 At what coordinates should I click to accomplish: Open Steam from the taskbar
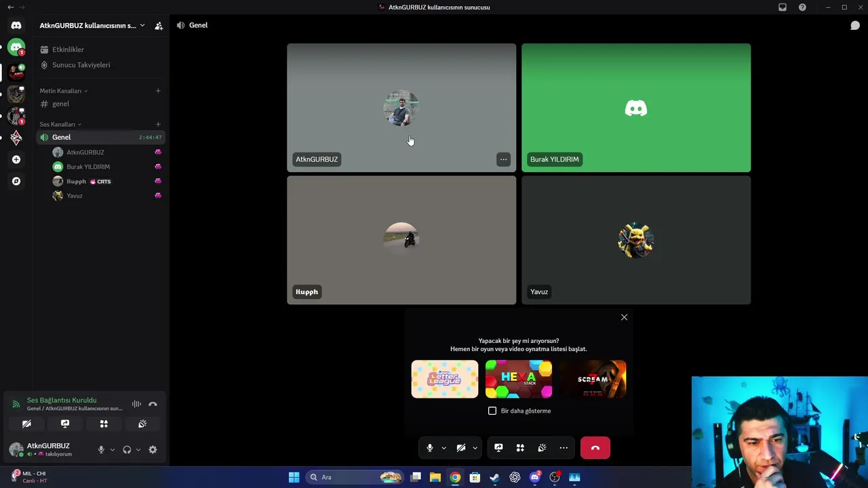(494, 477)
